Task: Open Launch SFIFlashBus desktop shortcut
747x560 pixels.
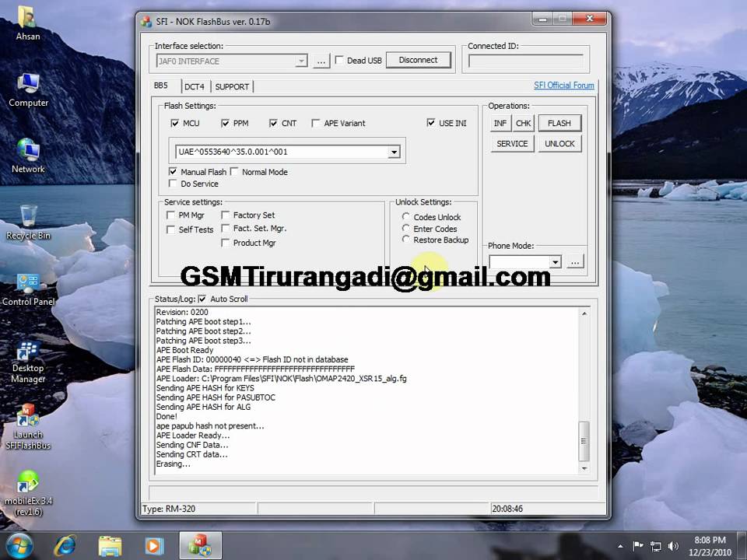Action: (x=28, y=427)
